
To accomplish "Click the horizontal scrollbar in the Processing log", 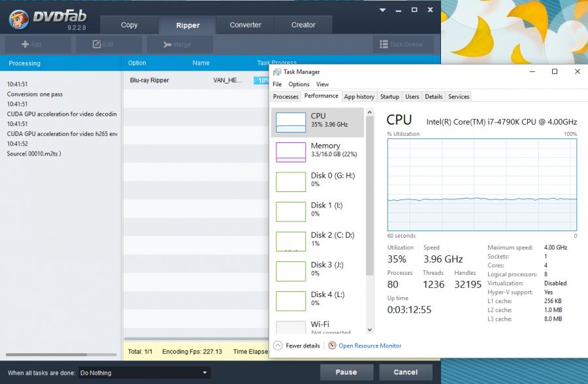I will [46, 355].
